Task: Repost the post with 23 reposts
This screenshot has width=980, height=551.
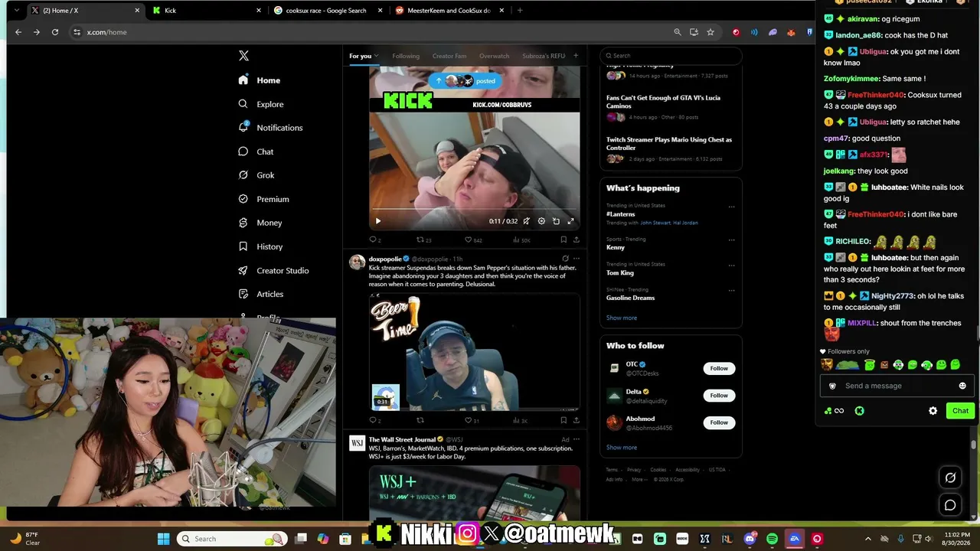Action: (x=424, y=240)
